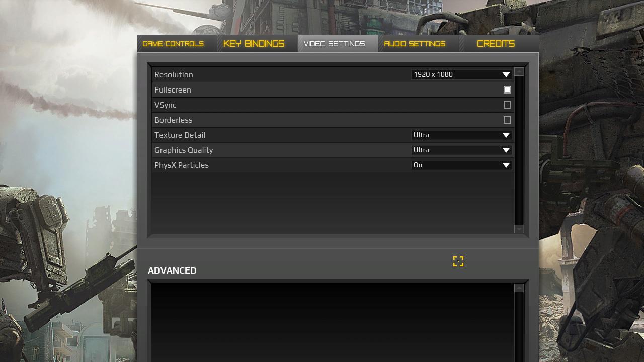Click the Texture Detail arrow icon
Image resolution: width=644 pixels, height=362 pixels.
tap(506, 135)
